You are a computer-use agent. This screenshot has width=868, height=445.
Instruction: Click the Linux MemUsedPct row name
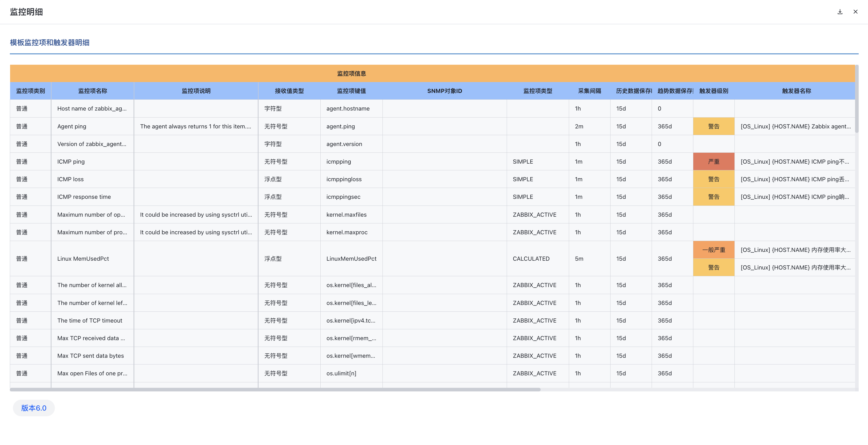click(x=83, y=259)
